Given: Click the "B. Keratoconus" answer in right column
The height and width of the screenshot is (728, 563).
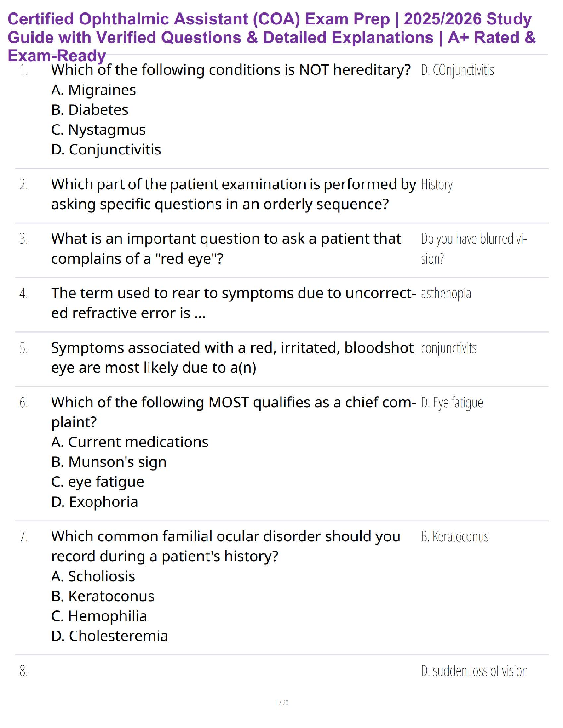Looking at the screenshot, I should (454, 537).
